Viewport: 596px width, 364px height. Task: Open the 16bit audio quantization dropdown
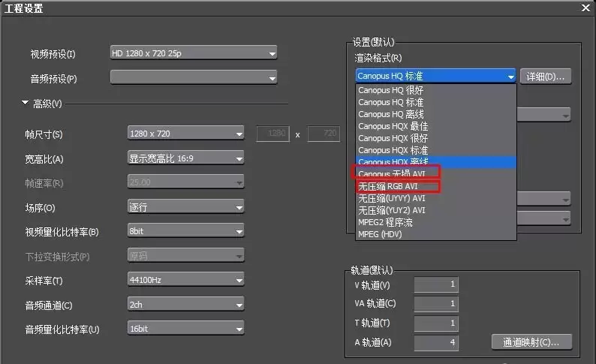185,329
